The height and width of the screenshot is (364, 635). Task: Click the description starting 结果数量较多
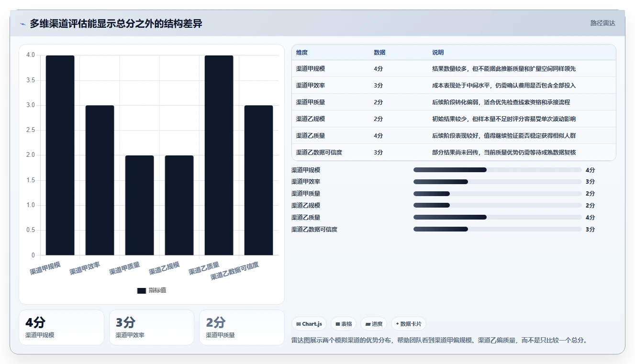504,69
